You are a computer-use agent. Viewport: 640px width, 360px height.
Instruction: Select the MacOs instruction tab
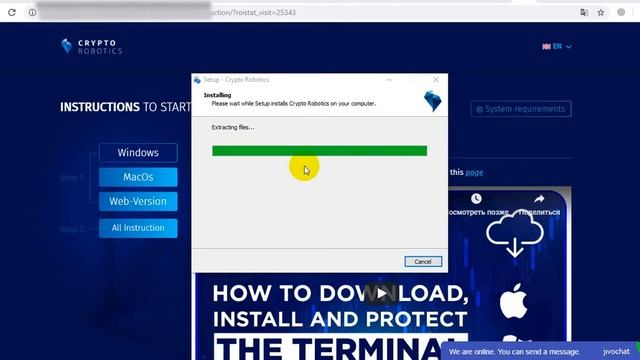tap(138, 177)
